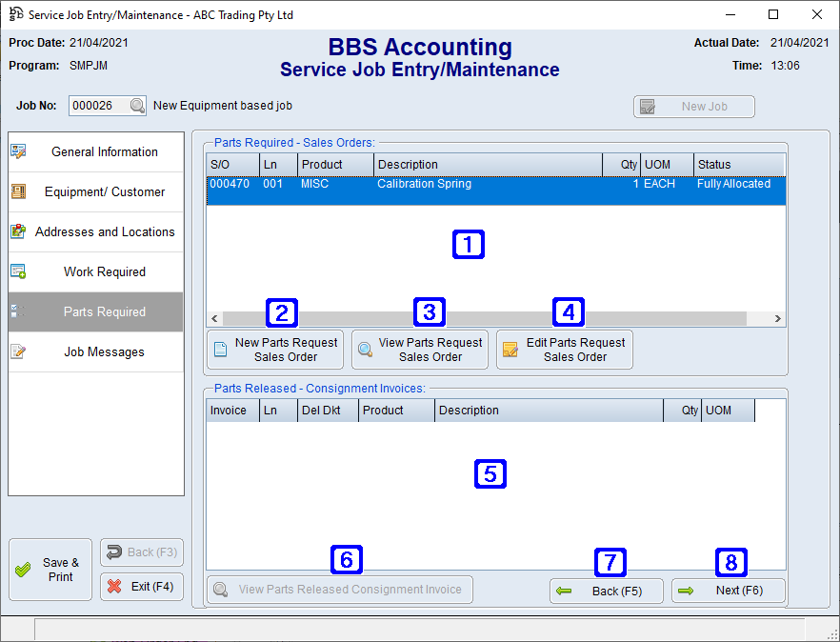Viewport: 840px width, 642px height.
Task: Click View Parts Released Consignment Invoice
Action: click(x=340, y=590)
